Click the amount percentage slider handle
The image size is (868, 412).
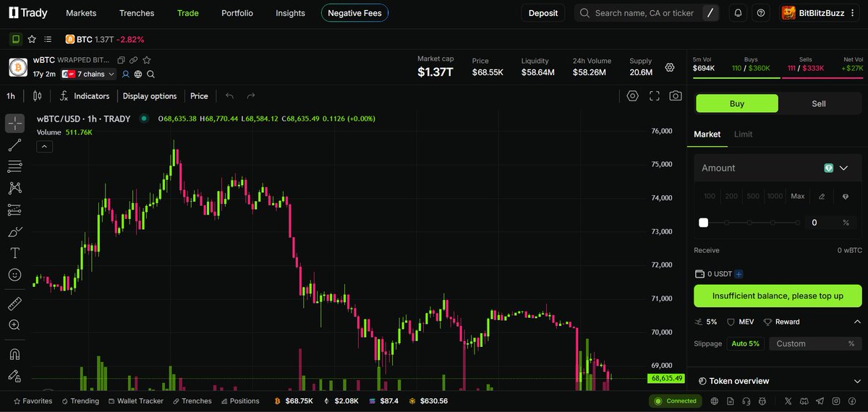(703, 223)
